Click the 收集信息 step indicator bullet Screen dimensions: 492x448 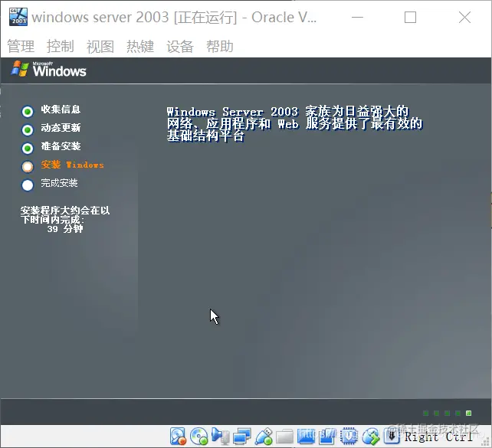pyautogui.click(x=28, y=111)
